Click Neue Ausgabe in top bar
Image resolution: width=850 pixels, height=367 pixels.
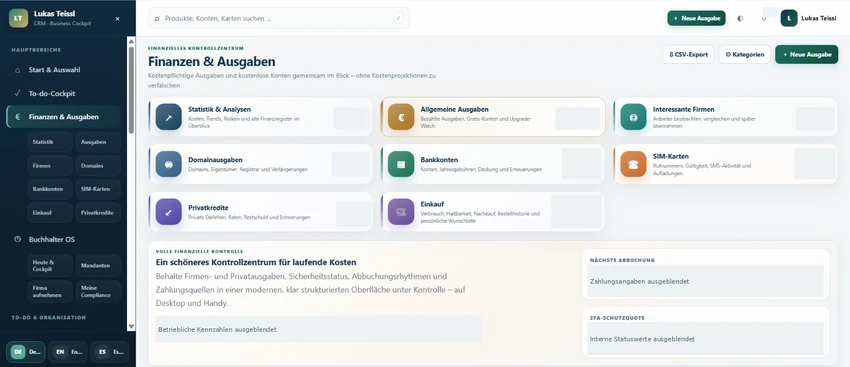point(696,18)
